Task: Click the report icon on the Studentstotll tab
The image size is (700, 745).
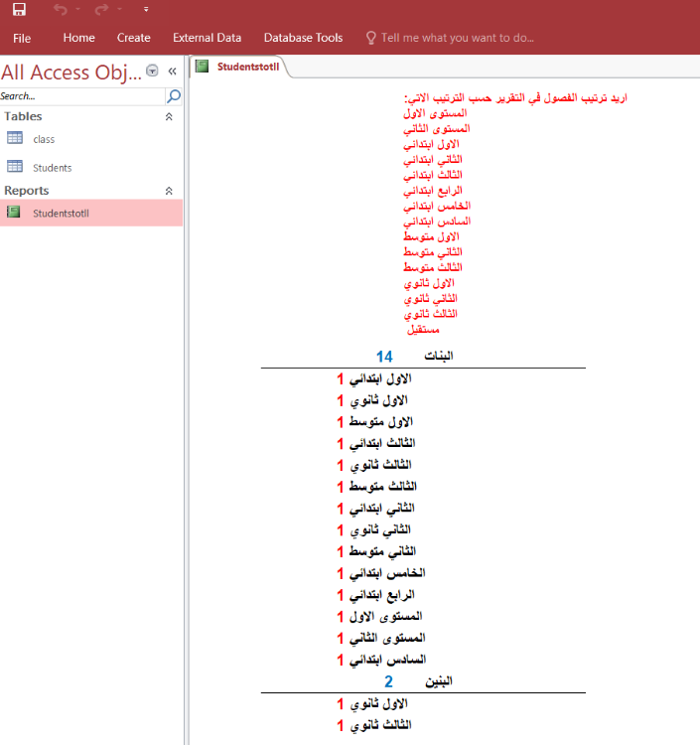Action: pyautogui.click(x=202, y=66)
